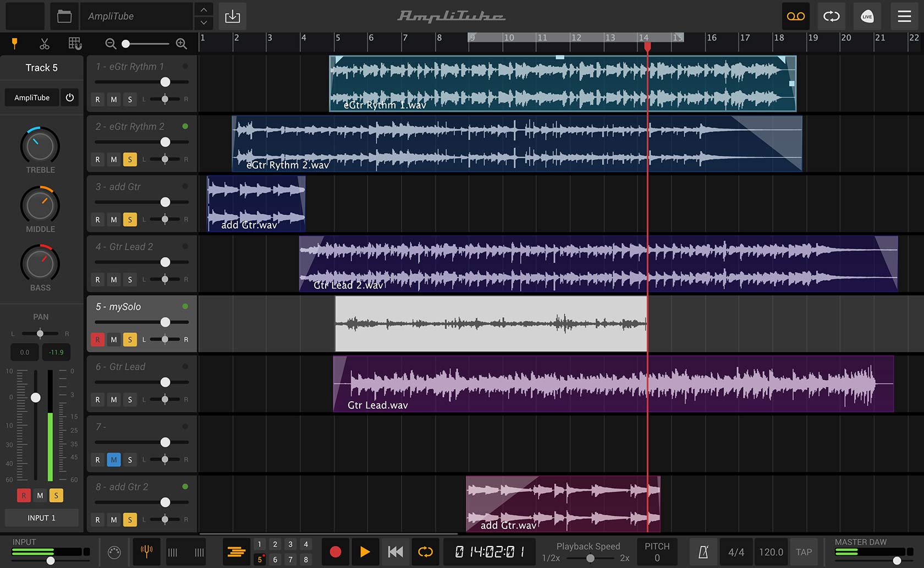Screen dimensions: 924x568
Task: Select the Gtr Lead.wav clip
Action: pos(613,384)
